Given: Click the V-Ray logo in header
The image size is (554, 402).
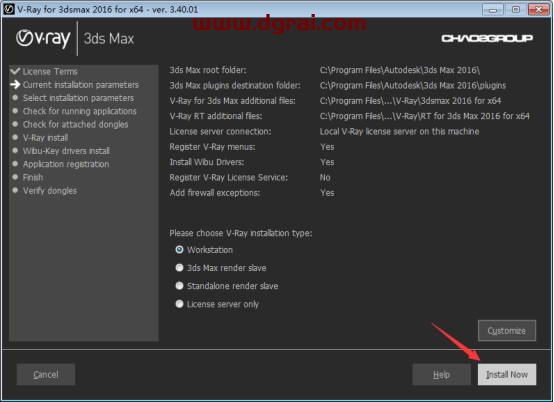Looking at the screenshot, I should click(43, 39).
